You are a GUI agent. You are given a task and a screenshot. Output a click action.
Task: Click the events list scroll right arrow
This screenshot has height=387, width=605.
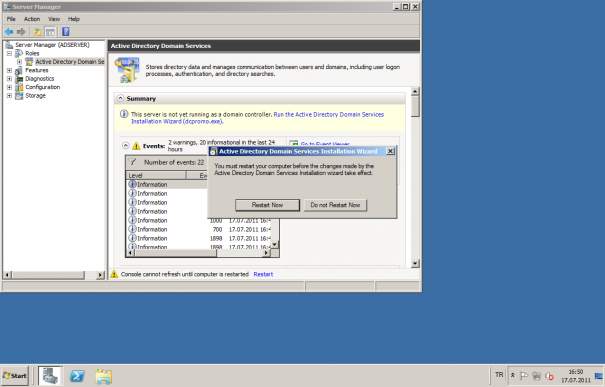coord(266,253)
